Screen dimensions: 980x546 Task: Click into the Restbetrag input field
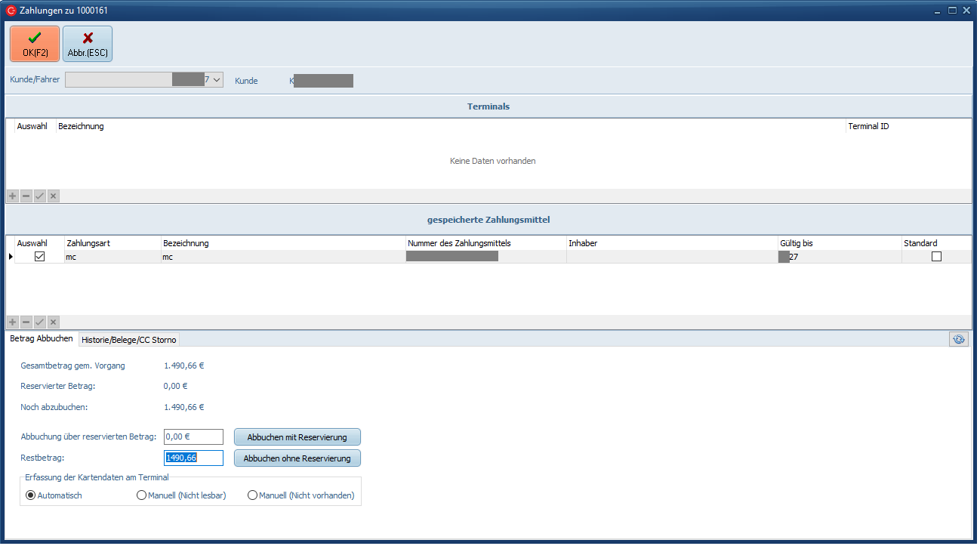(x=193, y=458)
